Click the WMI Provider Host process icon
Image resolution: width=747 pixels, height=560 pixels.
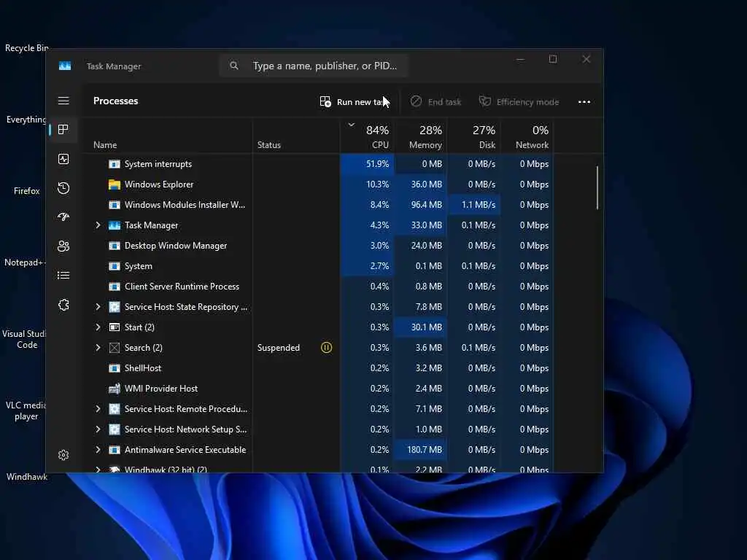point(115,389)
